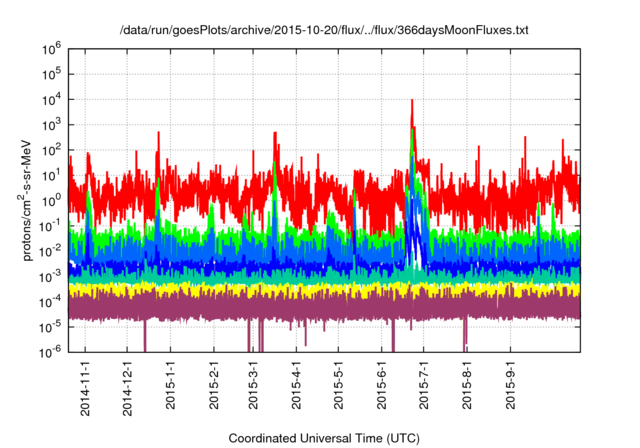Click the 10^-2 y-axis tick label
640x448 pixels.
(50, 251)
